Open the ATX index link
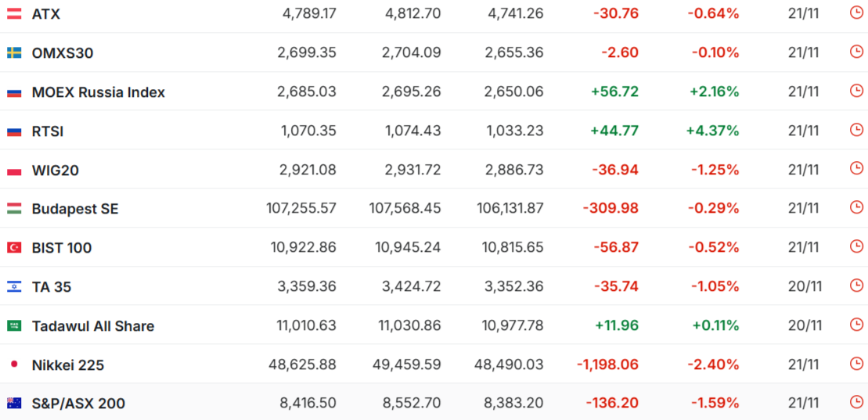This screenshot has height=420, width=868. coord(45,14)
